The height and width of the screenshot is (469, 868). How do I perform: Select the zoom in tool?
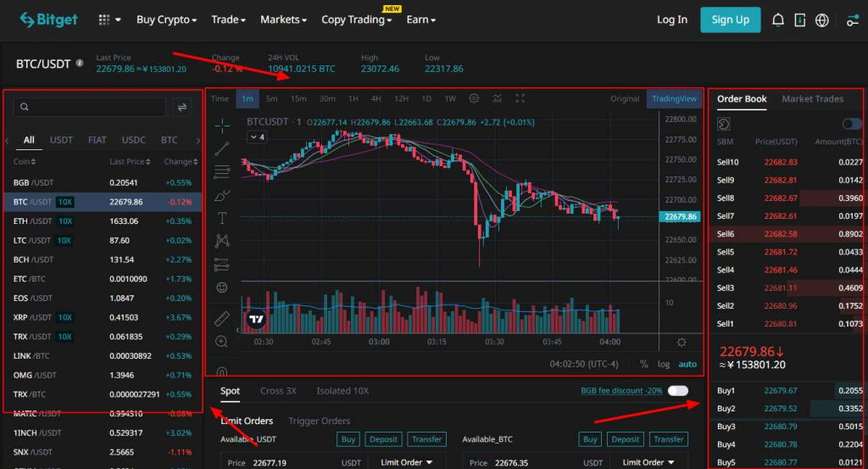coord(221,342)
